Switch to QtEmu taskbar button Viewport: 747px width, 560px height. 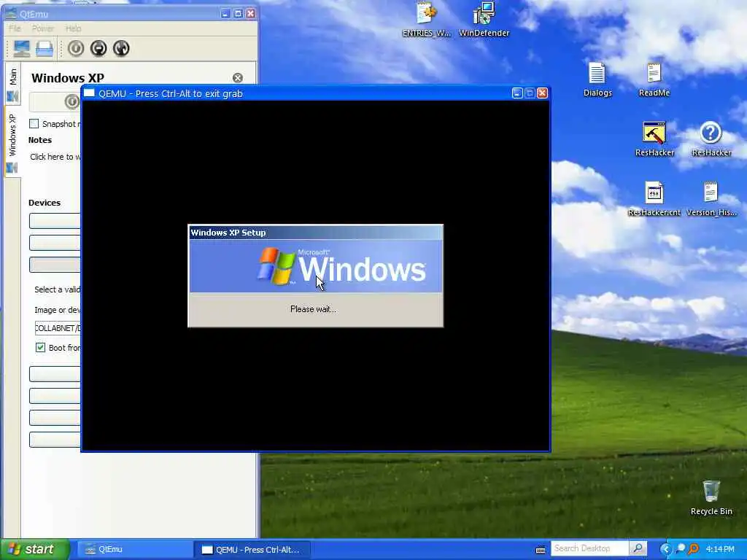tap(133, 550)
